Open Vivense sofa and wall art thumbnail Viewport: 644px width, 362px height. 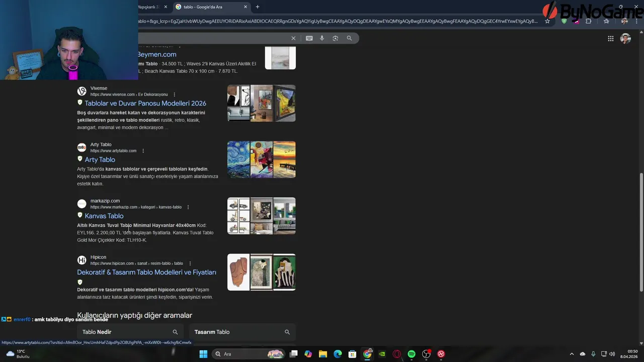click(x=238, y=103)
